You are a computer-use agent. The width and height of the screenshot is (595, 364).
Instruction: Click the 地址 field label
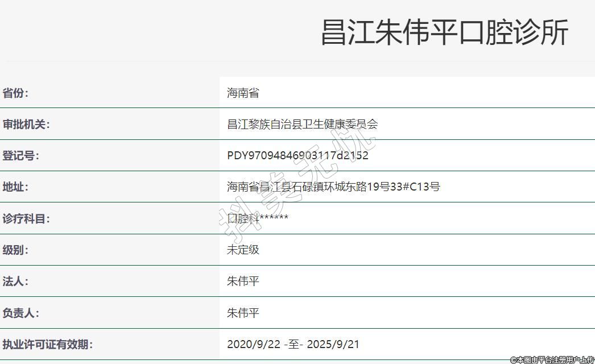point(15,187)
